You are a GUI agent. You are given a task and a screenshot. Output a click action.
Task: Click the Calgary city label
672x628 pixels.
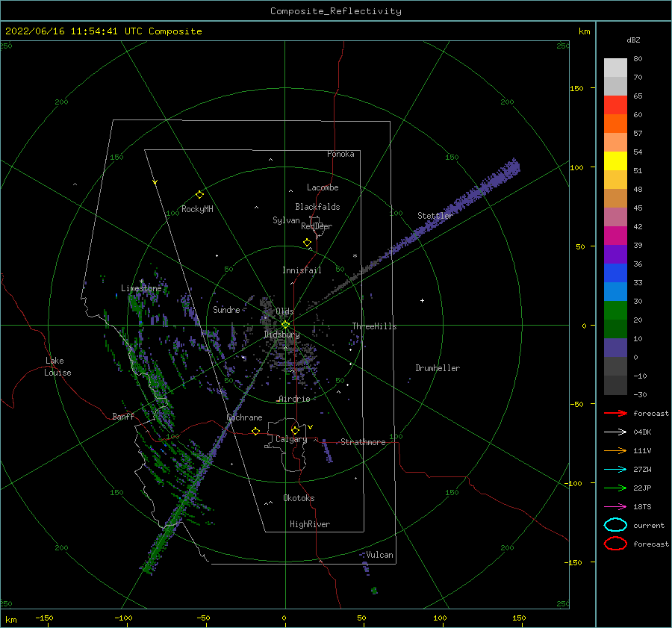(291, 439)
